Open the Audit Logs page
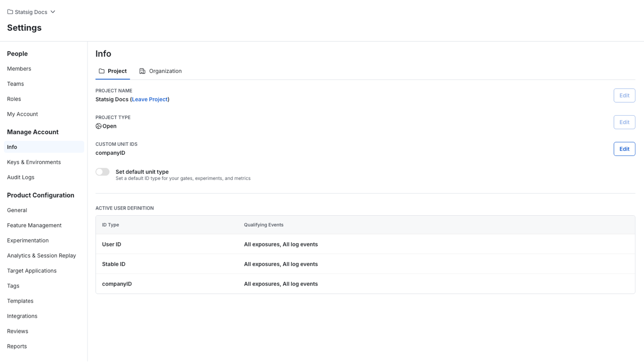Image resolution: width=644 pixels, height=363 pixels. 21,177
